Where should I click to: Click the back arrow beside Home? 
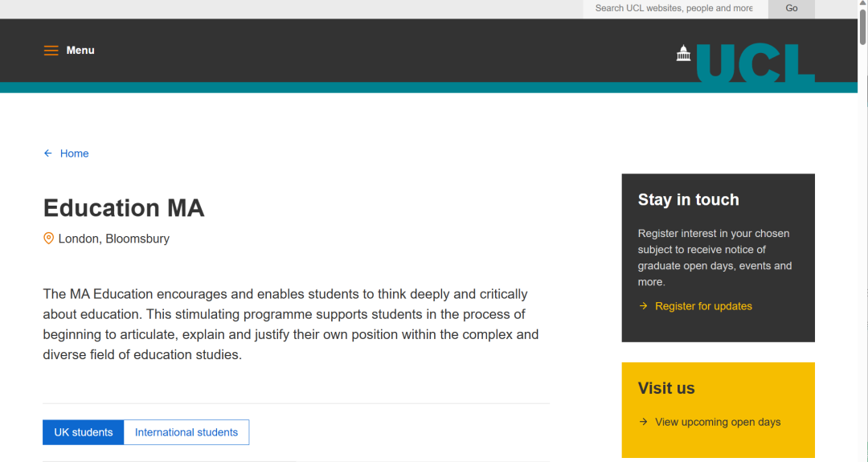[x=48, y=153]
